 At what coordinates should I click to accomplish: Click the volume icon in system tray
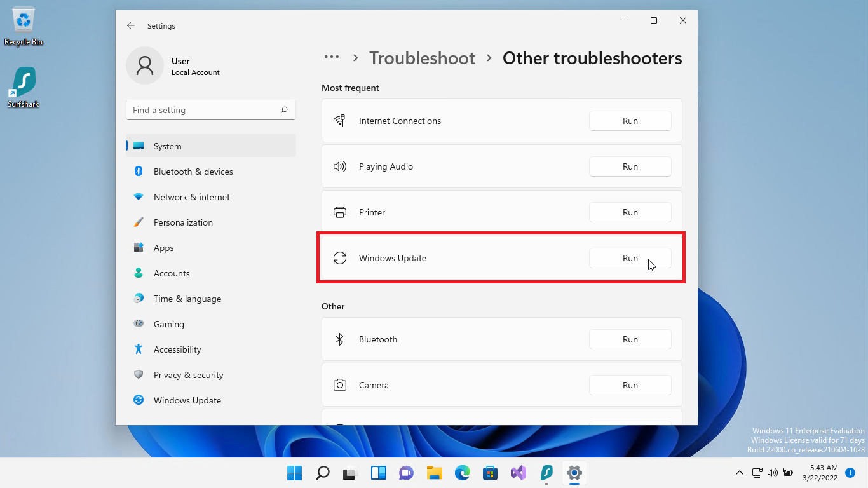(x=773, y=473)
